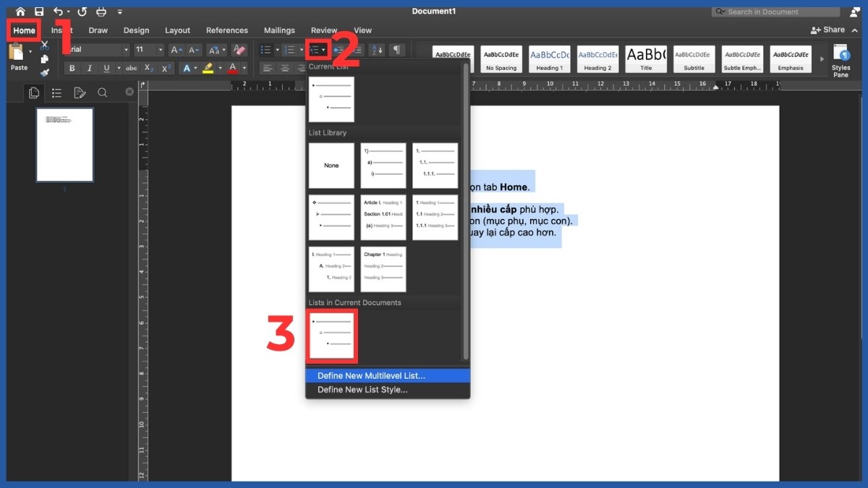The width and height of the screenshot is (868, 488).
Task: Open the search magnifier in navigation sidebar
Action: (103, 93)
